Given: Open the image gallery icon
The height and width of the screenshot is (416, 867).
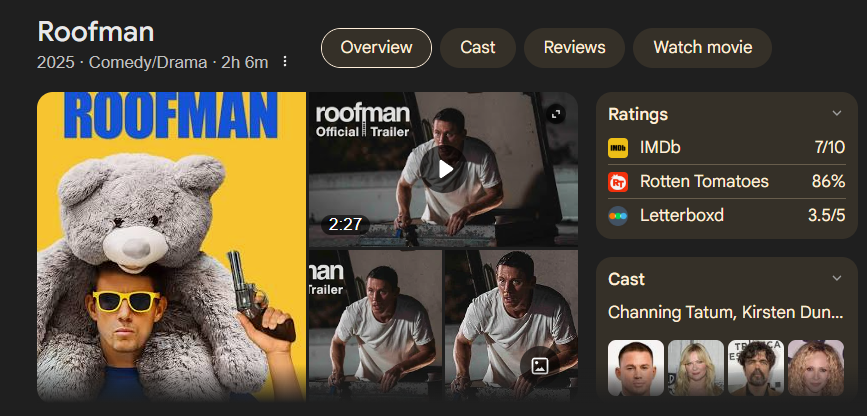Looking at the screenshot, I should (x=540, y=365).
